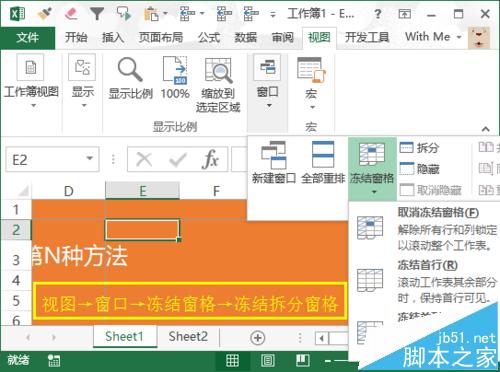Select column E header
This screenshot has width=500, height=372.
[142, 191]
